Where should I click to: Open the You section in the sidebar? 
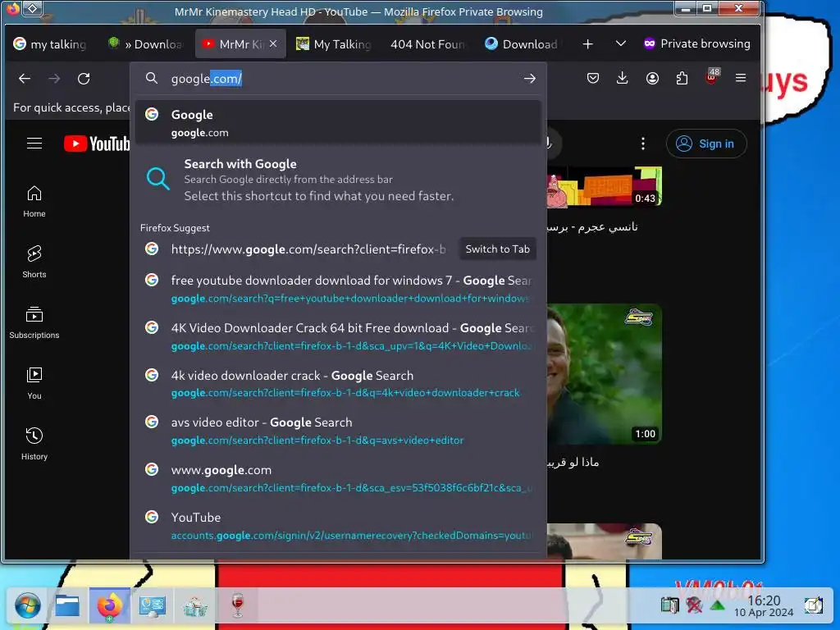point(34,383)
